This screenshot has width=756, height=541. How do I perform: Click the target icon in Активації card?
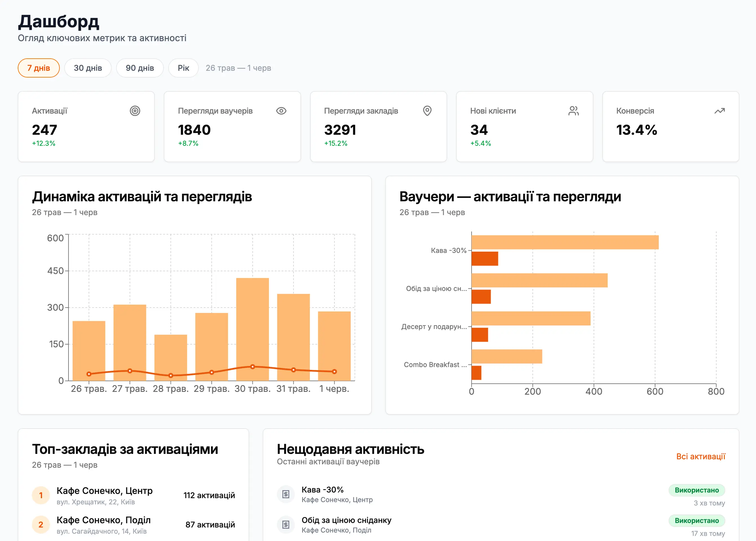click(x=135, y=111)
